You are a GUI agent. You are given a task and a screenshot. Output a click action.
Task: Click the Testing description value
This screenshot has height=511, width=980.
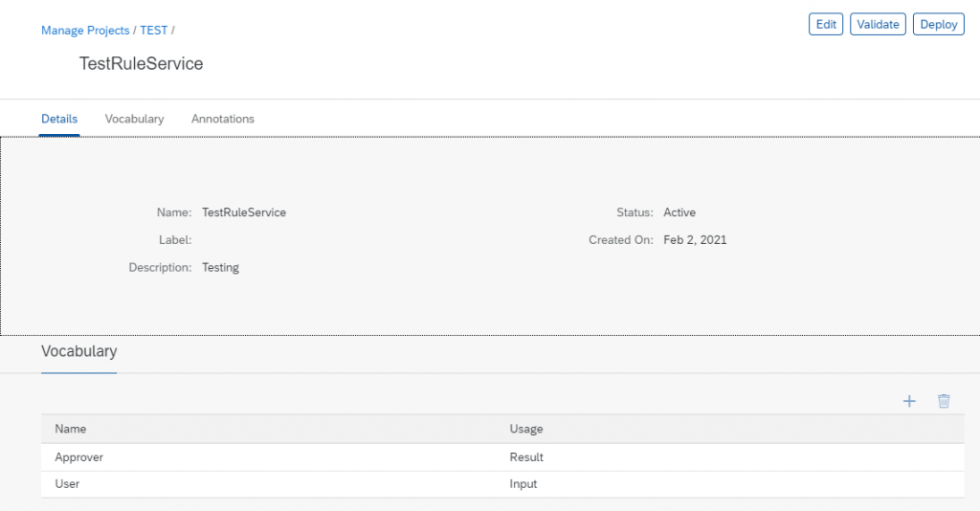(x=220, y=267)
